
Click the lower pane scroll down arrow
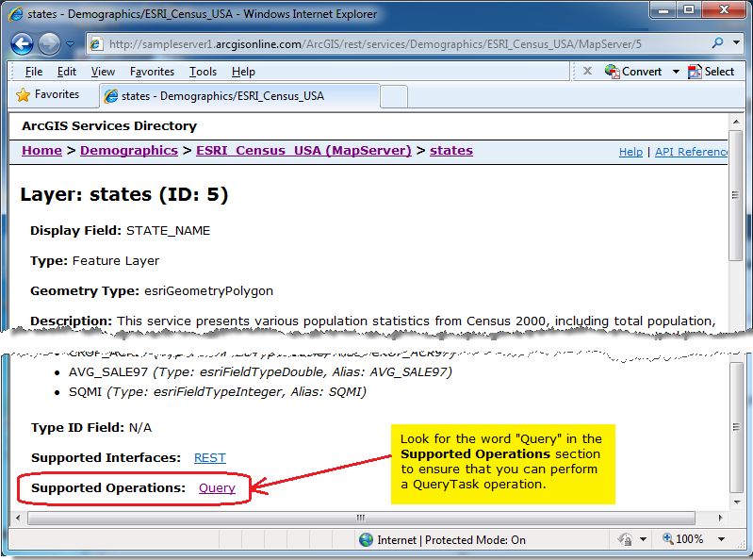coord(737,502)
